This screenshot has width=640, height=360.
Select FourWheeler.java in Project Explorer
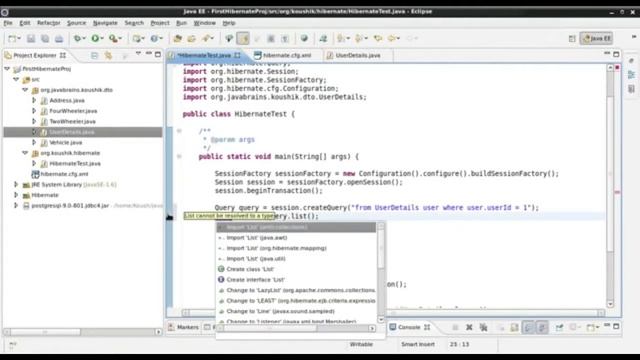73,111
